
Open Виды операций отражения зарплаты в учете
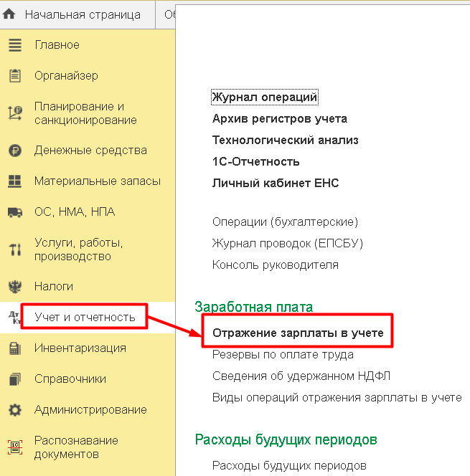[337, 398]
